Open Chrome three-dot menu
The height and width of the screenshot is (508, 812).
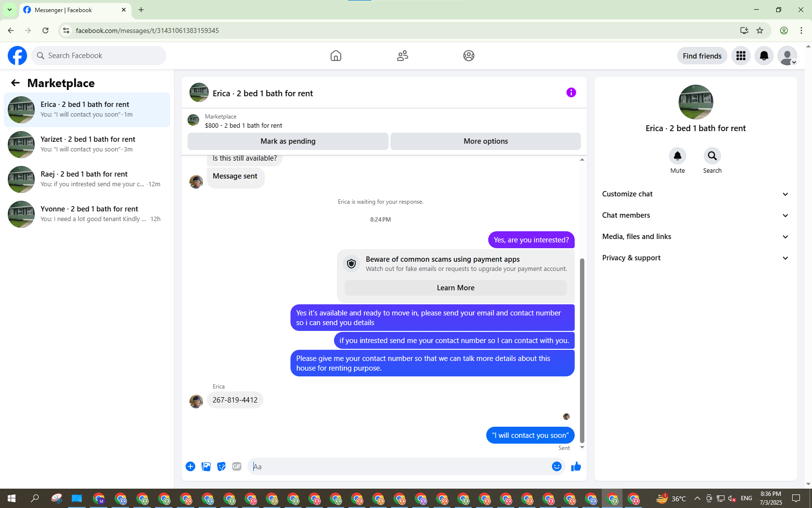(801, 30)
